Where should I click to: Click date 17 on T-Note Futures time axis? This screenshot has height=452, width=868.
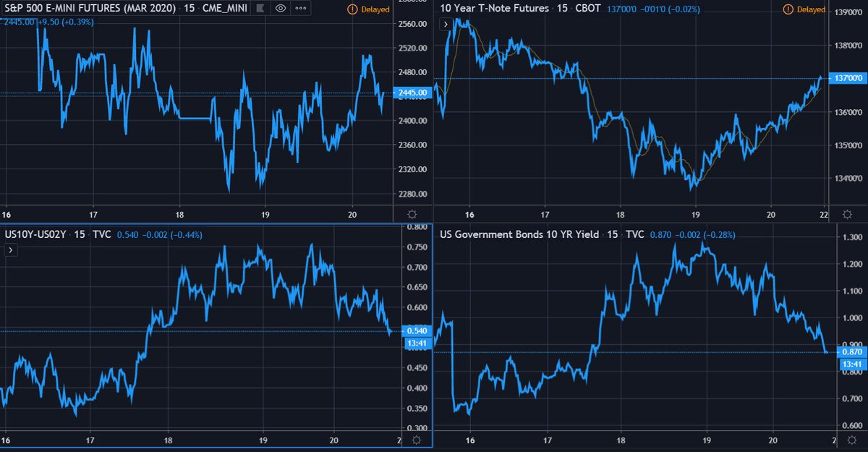pos(545,215)
